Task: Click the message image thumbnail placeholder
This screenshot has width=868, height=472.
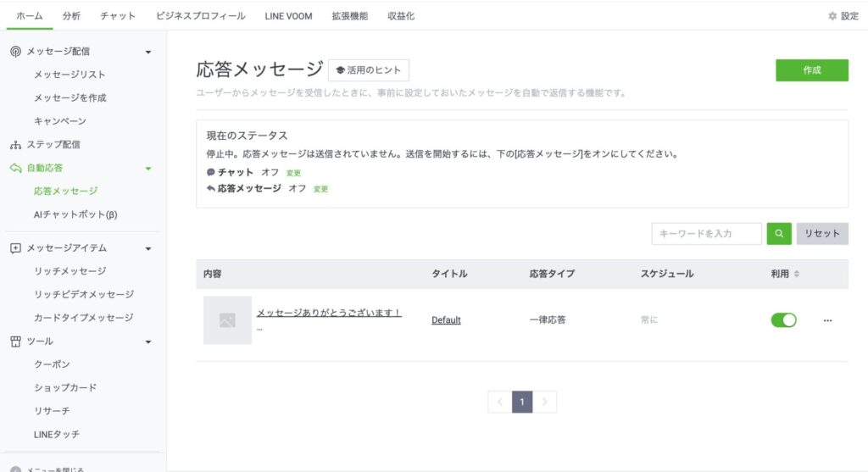Action: point(227,319)
